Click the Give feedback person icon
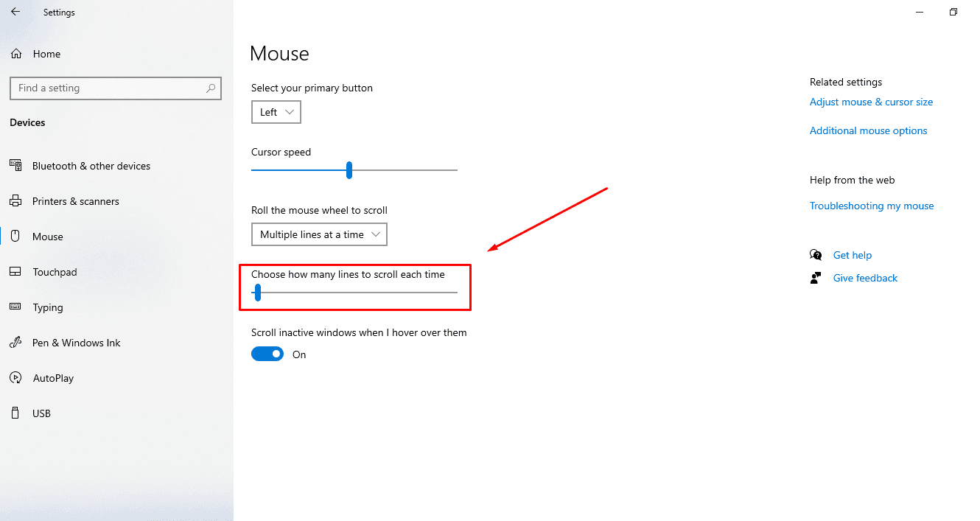The width and height of the screenshot is (980, 521). 816,277
